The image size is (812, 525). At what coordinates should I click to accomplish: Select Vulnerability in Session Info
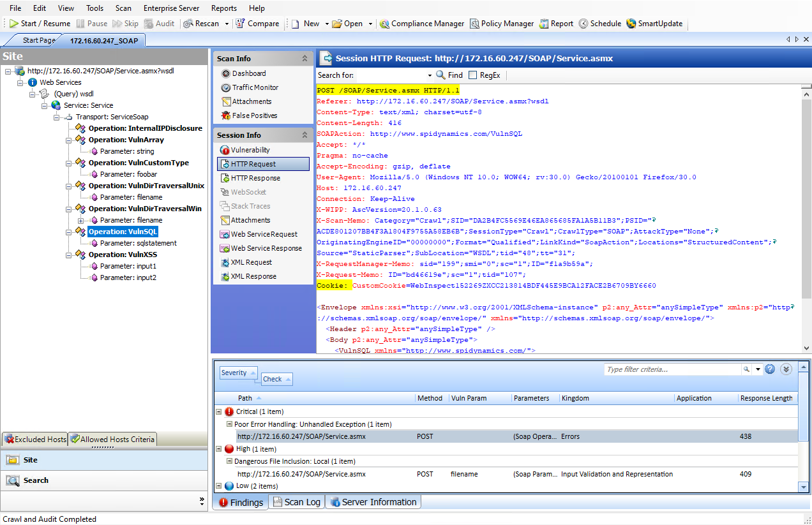tap(250, 150)
